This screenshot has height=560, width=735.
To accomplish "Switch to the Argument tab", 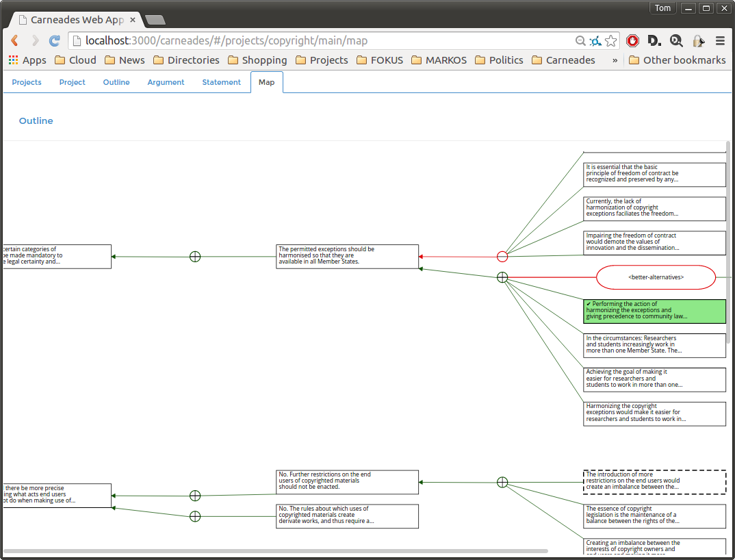I will [x=166, y=82].
